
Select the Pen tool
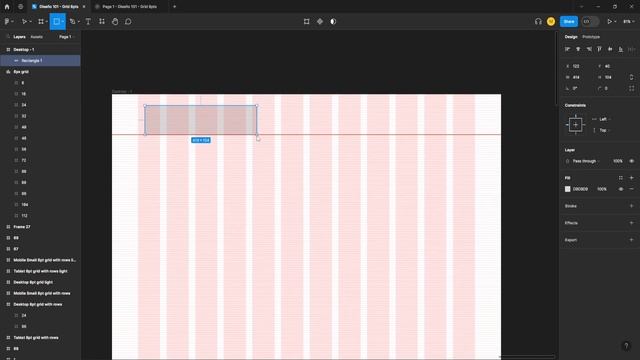coord(72,22)
